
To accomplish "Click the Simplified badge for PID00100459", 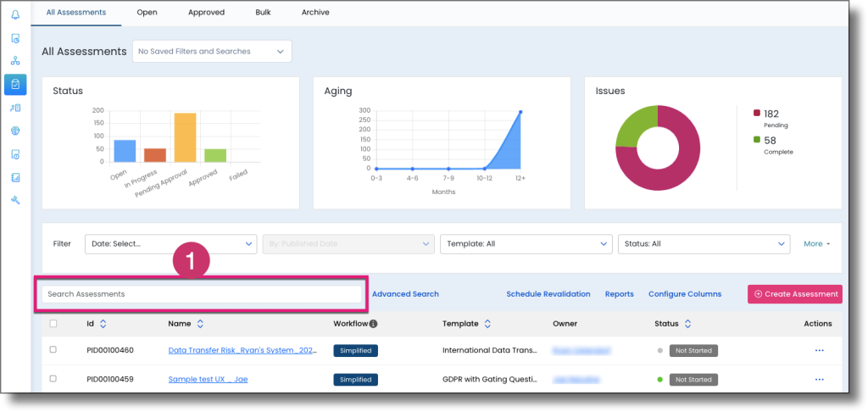I will (x=355, y=379).
